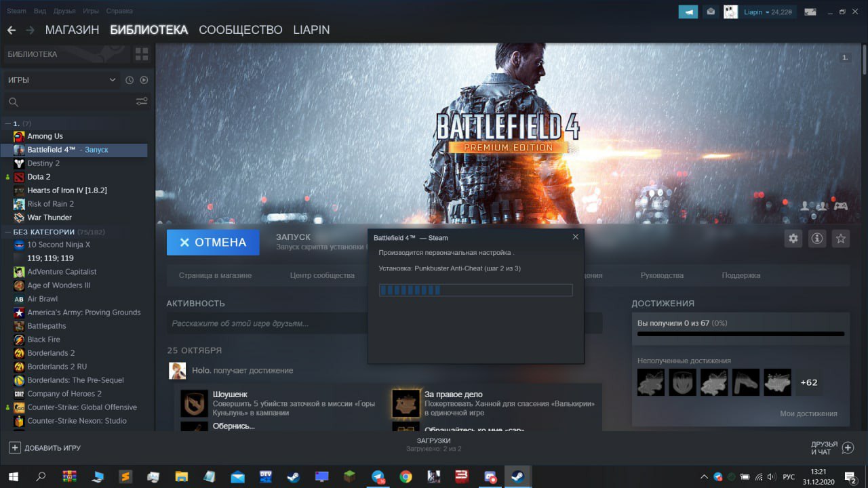Click the recent activity clock icon
The width and height of the screenshot is (868, 488).
tap(130, 80)
